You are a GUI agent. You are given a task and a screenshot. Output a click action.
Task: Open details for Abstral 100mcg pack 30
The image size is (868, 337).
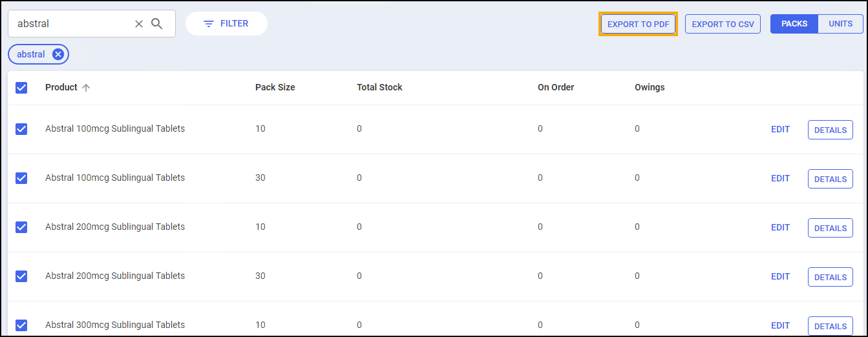[830, 179]
